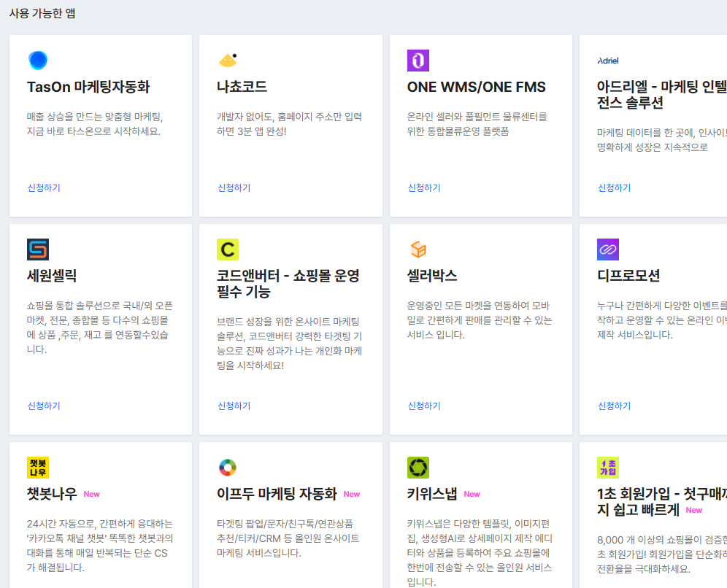Open the 디프로모션 title
Image resolution: width=727 pixels, height=588 pixels.
pos(628,276)
